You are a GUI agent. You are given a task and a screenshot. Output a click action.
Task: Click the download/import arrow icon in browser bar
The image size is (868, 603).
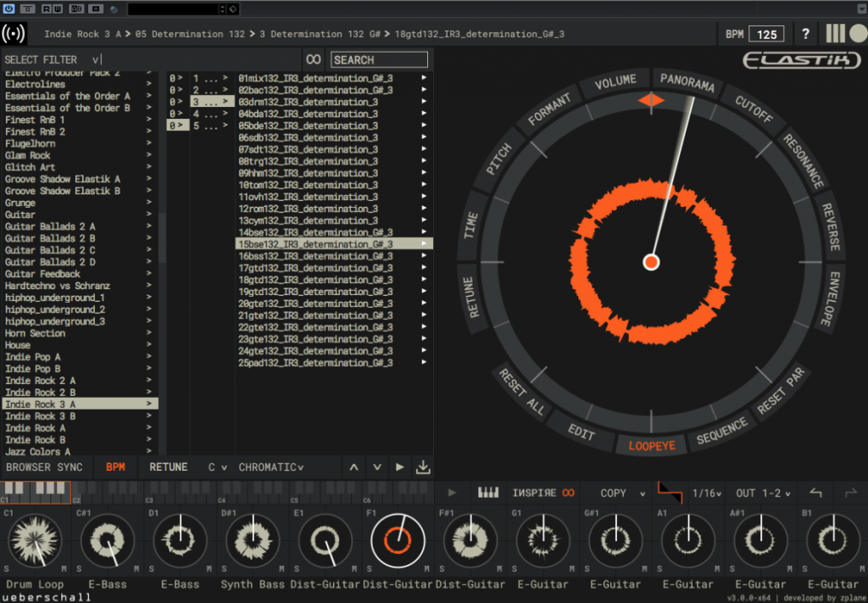[423, 467]
